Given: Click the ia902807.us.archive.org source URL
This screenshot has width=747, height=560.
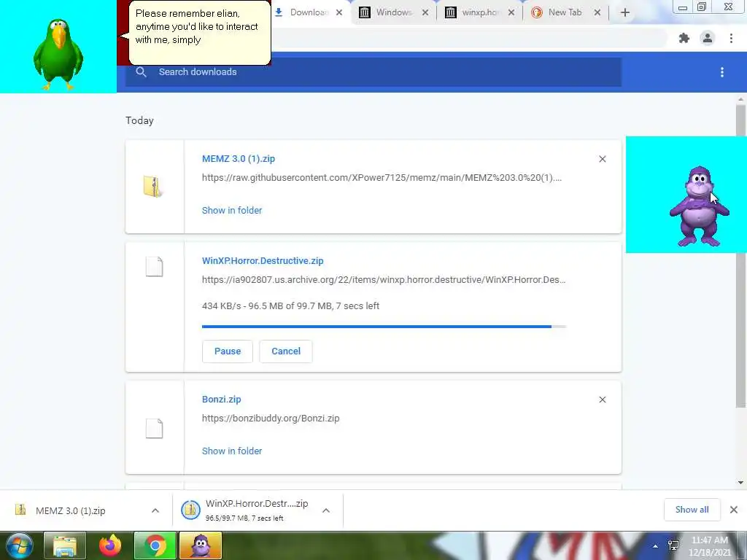Looking at the screenshot, I should tap(384, 279).
